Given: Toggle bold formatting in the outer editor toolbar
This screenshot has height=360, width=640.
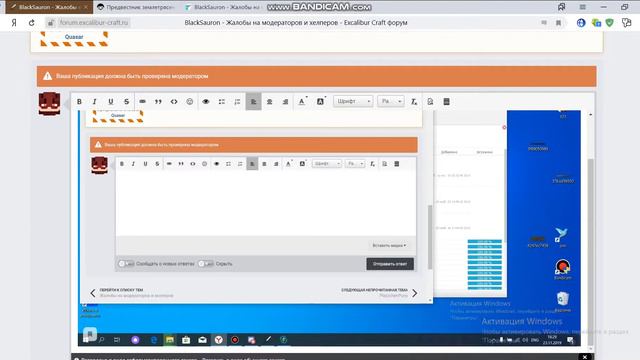Looking at the screenshot, I should [x=79, y=102].
